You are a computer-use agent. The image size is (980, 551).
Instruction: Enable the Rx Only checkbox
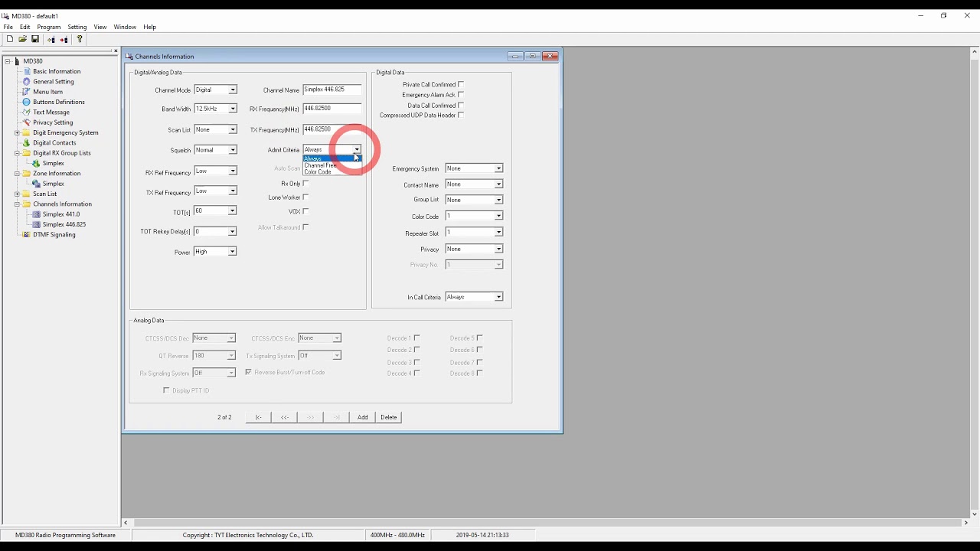click(x=306, y=183)
